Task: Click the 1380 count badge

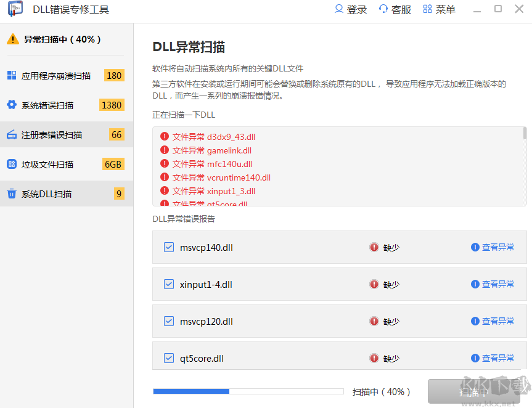Action: click(112, 105)
